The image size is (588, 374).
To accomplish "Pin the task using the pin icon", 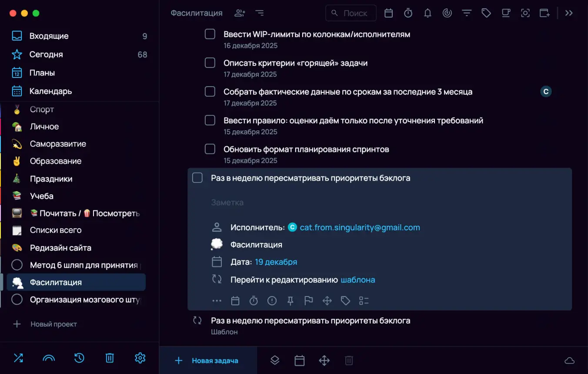I will [x=290, y=300].
